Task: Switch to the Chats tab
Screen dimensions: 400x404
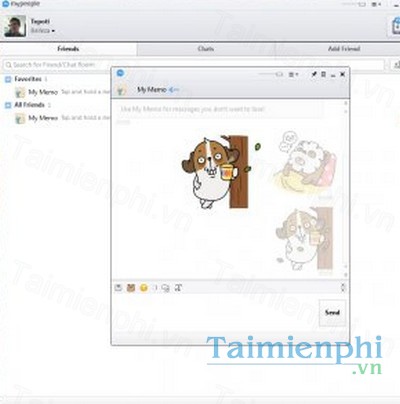Action: [x=206, y=49]
